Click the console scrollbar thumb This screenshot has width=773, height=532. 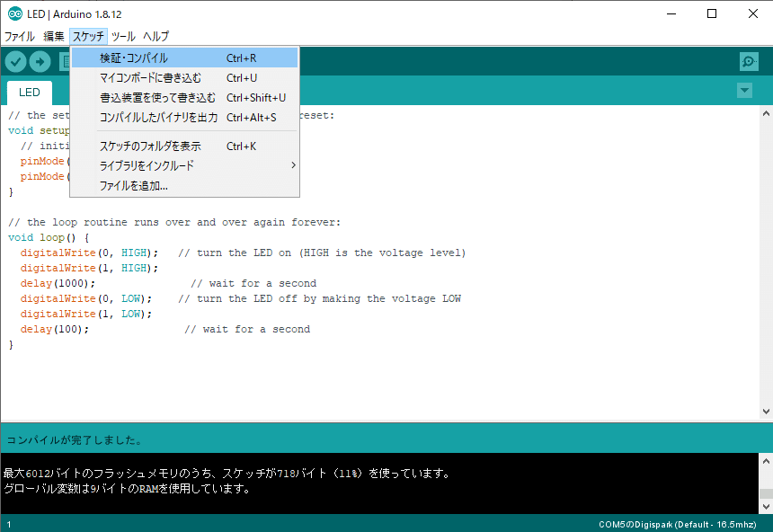point(766,493)
